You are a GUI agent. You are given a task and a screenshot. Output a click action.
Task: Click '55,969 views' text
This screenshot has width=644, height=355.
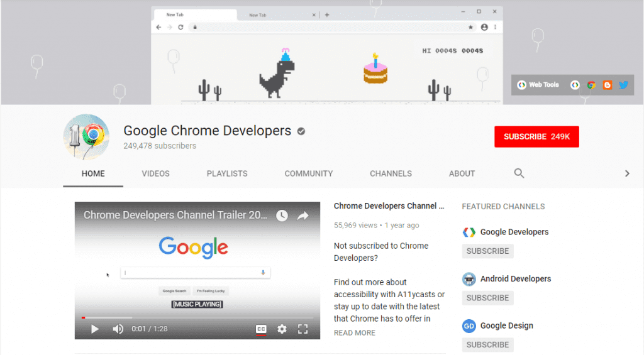355,226
